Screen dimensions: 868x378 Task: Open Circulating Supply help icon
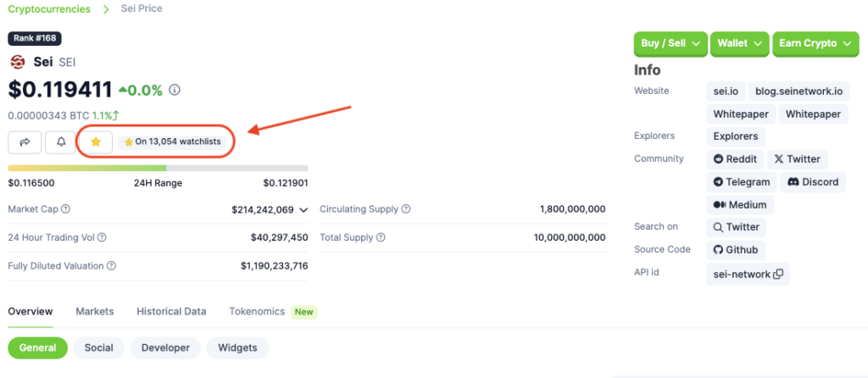pos(406,209)
